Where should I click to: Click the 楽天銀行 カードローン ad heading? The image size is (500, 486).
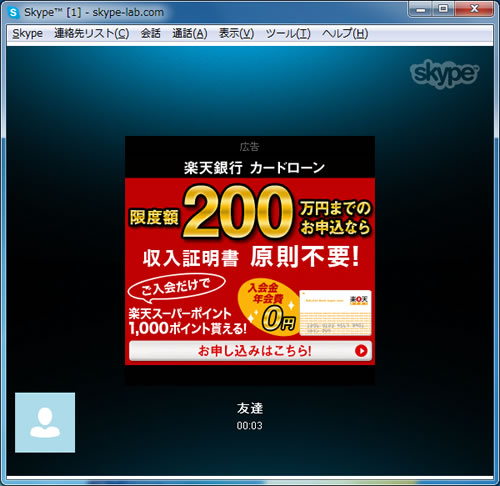click(254, 168)
